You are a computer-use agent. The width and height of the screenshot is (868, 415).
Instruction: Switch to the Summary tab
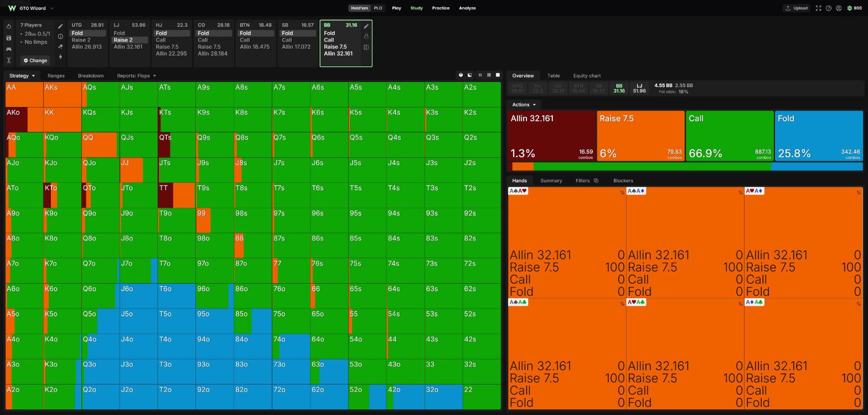click(x=551, y=181)
